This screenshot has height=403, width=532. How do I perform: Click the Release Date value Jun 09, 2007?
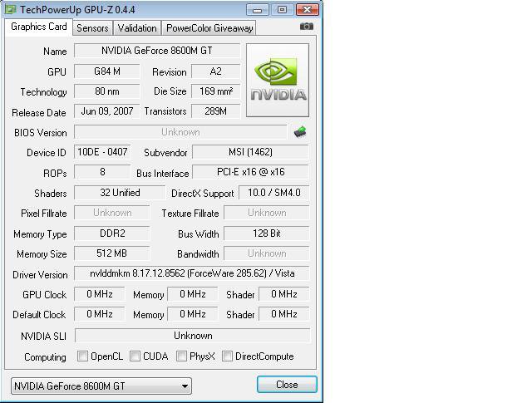[x=107, y=111]
